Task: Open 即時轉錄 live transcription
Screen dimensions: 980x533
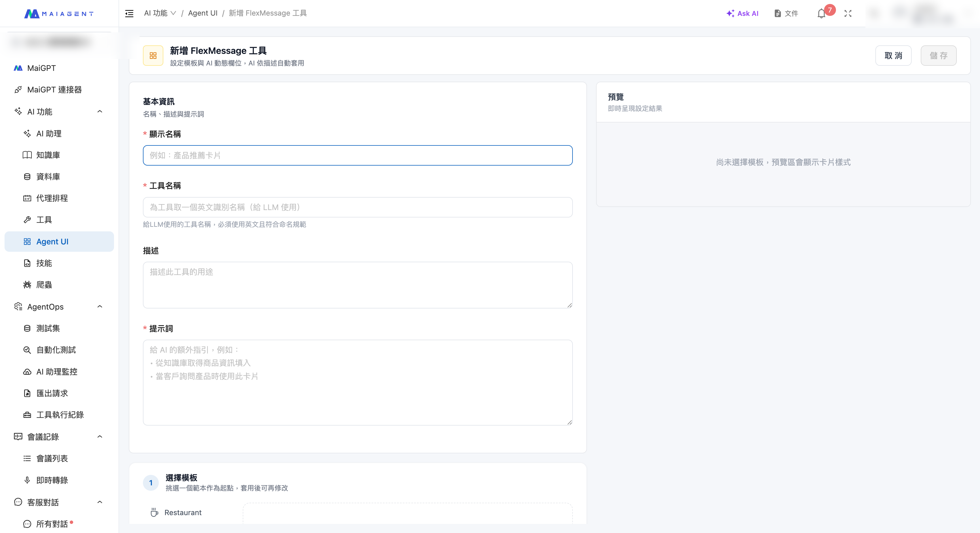Action: coord(59,480)
